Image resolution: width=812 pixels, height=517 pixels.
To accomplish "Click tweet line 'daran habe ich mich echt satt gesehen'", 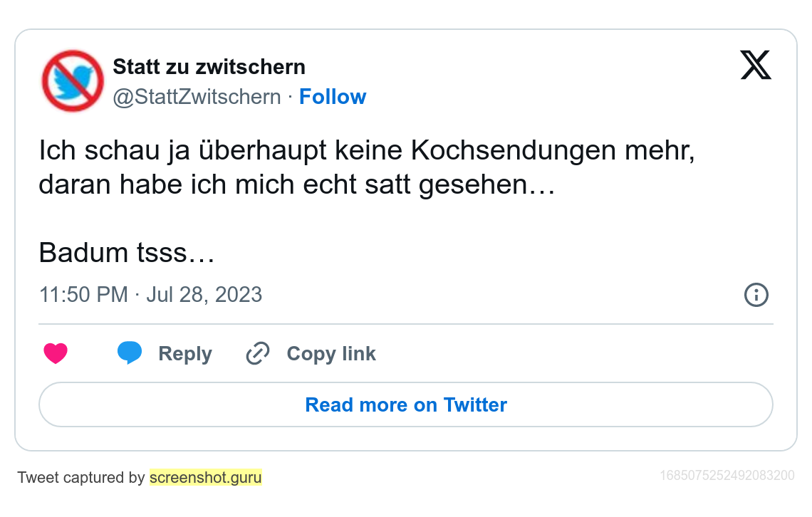I will (x=296, y=184).
